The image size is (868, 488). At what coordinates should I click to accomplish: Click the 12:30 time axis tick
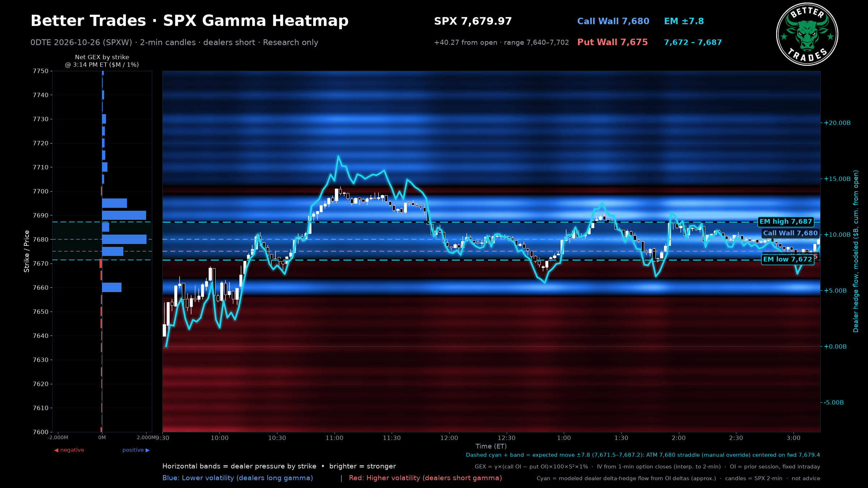coord(506,438)
